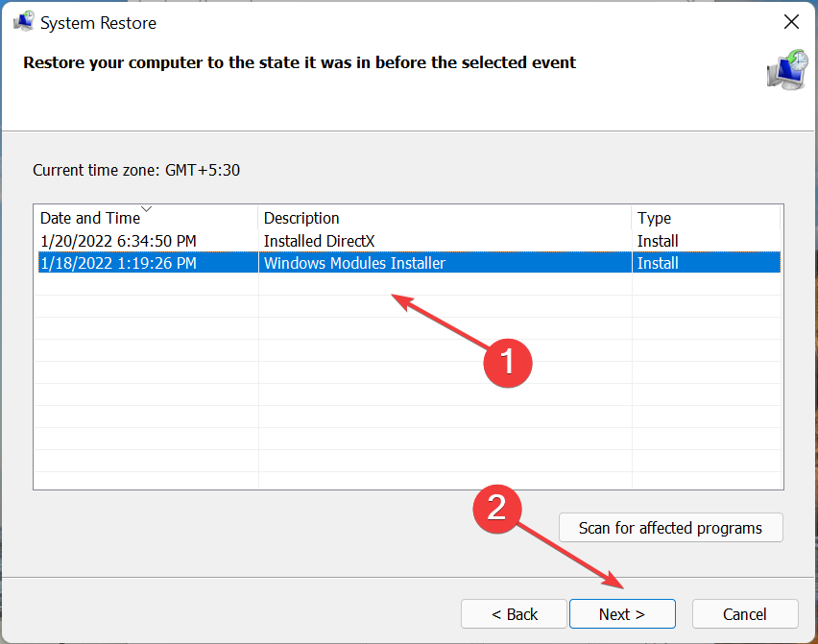The image size is (818, 644).
Task: Close the System Restore window
Action: pyautogui.click(x=791, y=21)
